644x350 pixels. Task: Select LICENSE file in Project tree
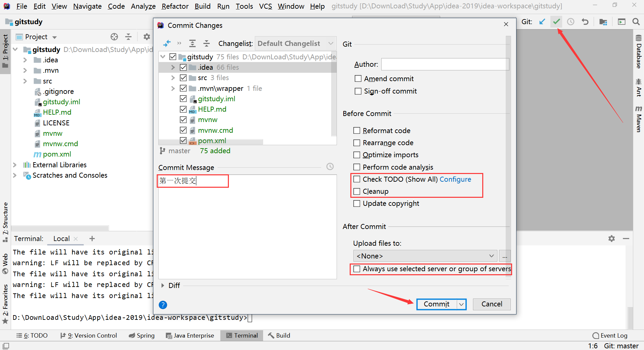click(56, 123)
